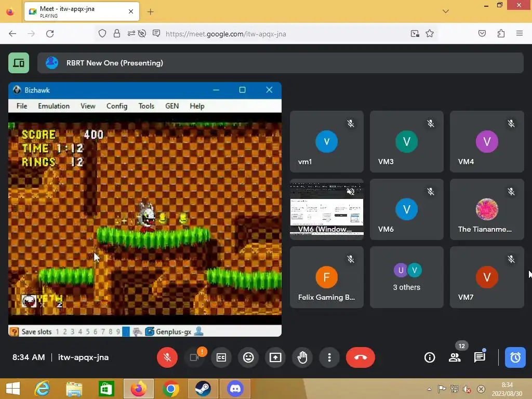Open Discord from the taskbar
532x399 pixels.
click(x=235, y=389)
